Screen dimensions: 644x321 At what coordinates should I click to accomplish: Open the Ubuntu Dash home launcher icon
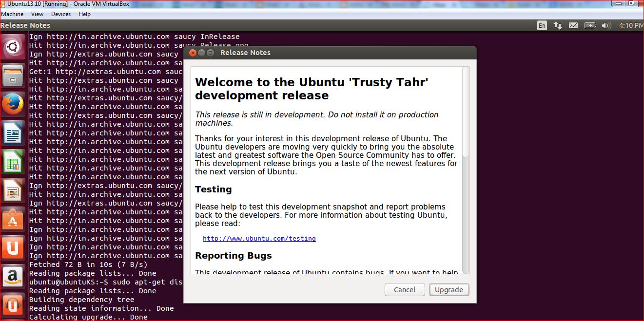coord(13,47)
